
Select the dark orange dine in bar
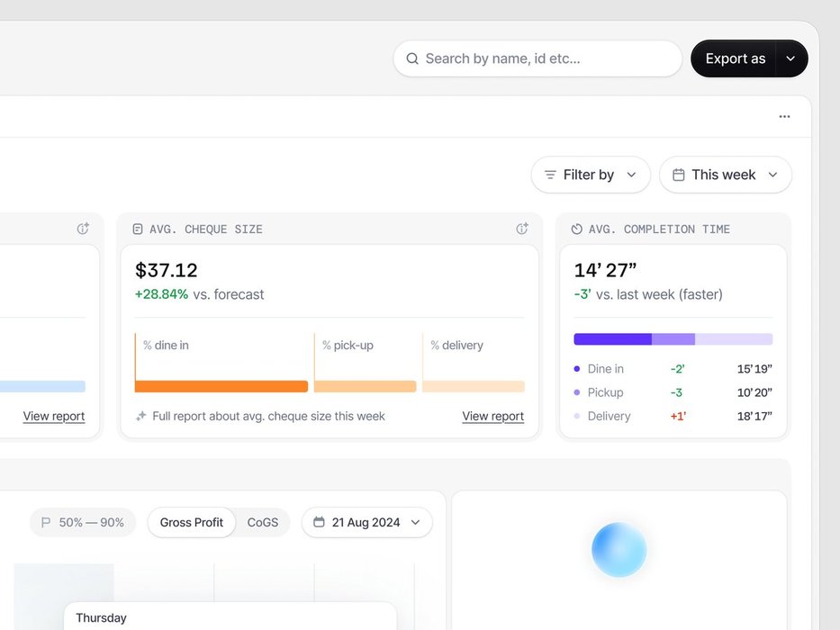click(x=221, y=386)
